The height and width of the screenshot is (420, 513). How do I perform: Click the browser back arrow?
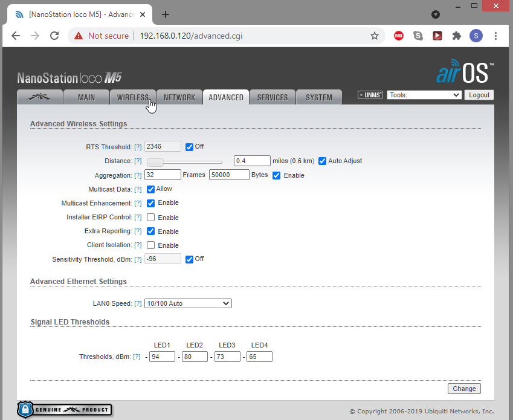[x=16, y=36]
